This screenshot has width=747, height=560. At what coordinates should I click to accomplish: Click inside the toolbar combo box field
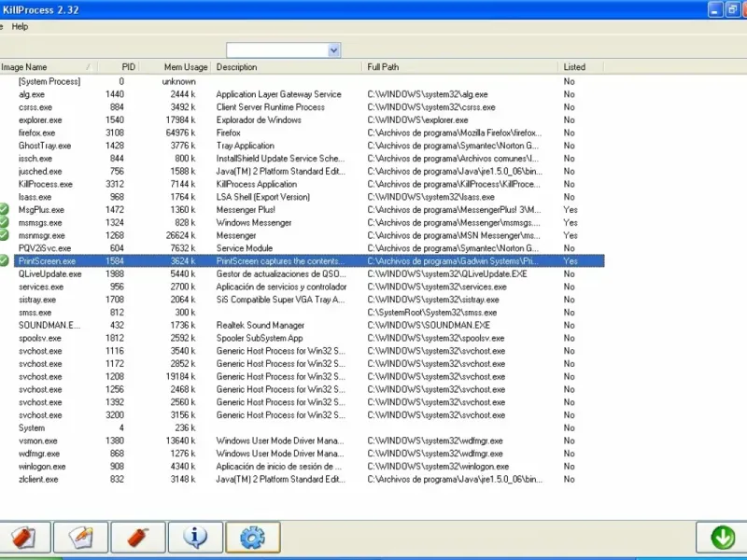[277, 50]
